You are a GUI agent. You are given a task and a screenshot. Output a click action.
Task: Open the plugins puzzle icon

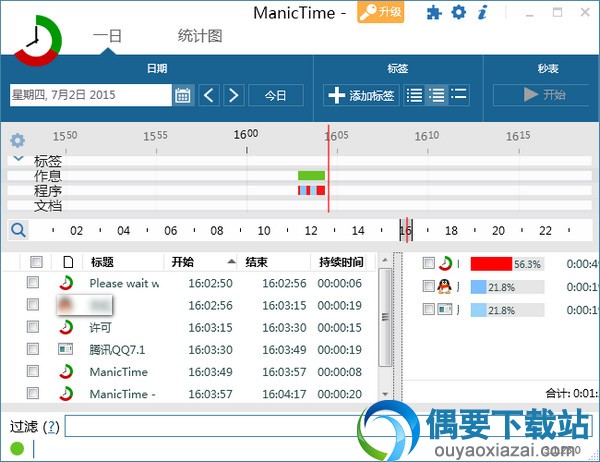pos(434,13)
